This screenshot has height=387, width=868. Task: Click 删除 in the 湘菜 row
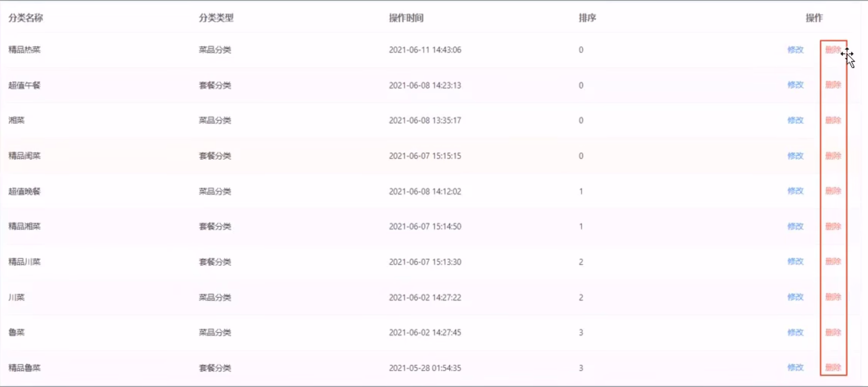[x=833, y=120]
